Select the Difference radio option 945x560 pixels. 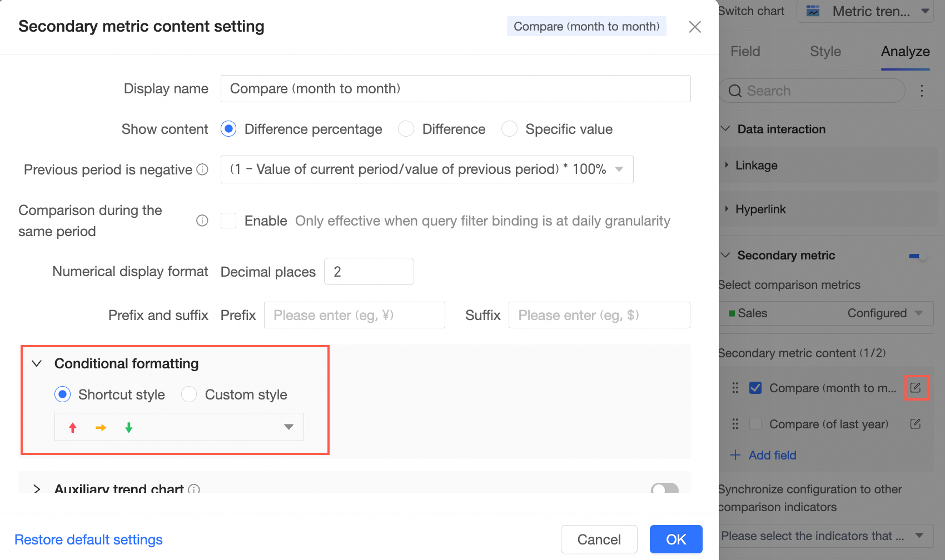pos(406,129)
